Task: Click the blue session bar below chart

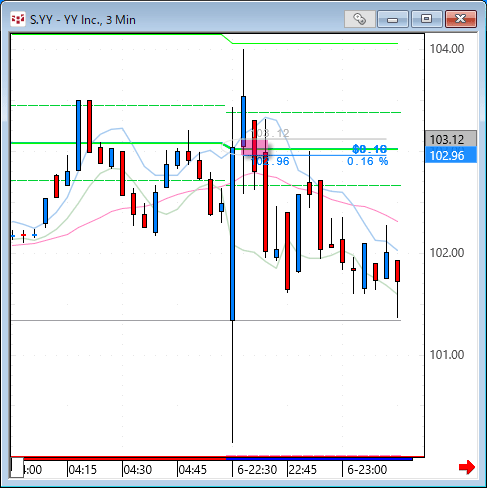Action: [x=319, y=459]
